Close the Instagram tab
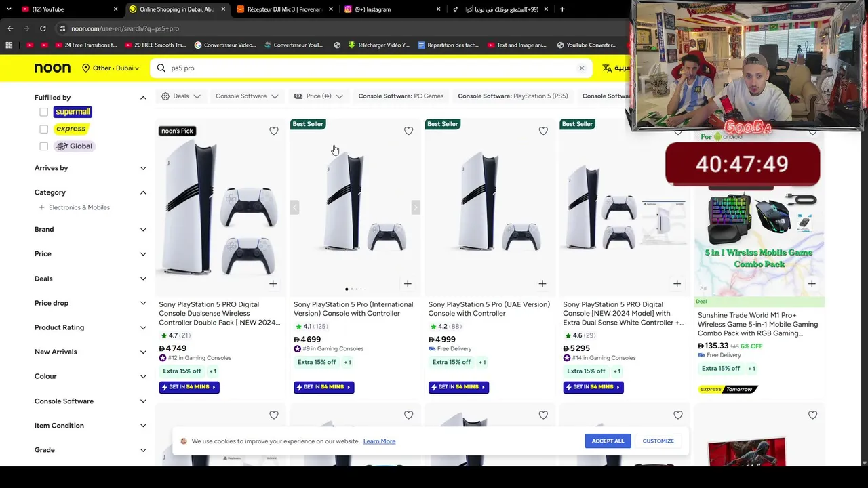This screenshot has width=868, height=488. click(x=438, y=9)
